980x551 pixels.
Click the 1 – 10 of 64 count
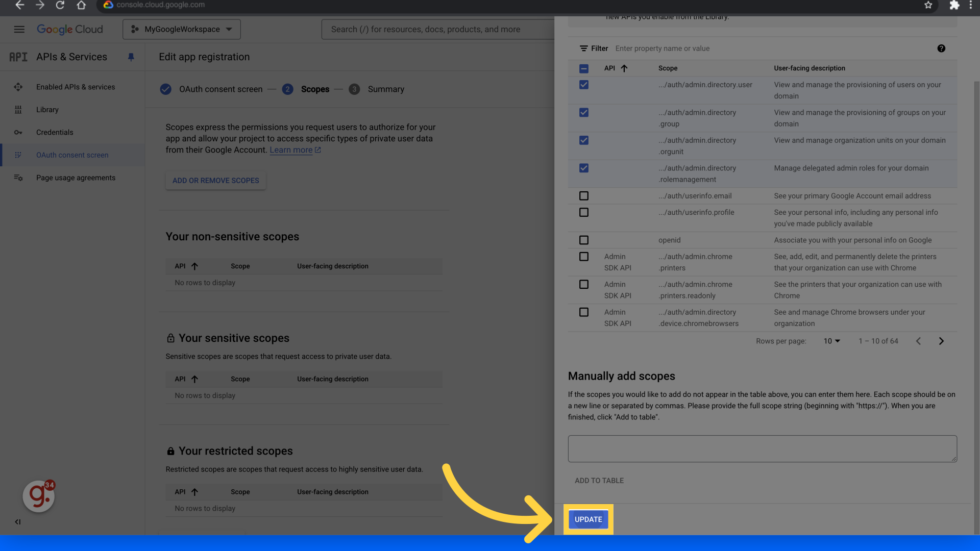click(878, 341)
